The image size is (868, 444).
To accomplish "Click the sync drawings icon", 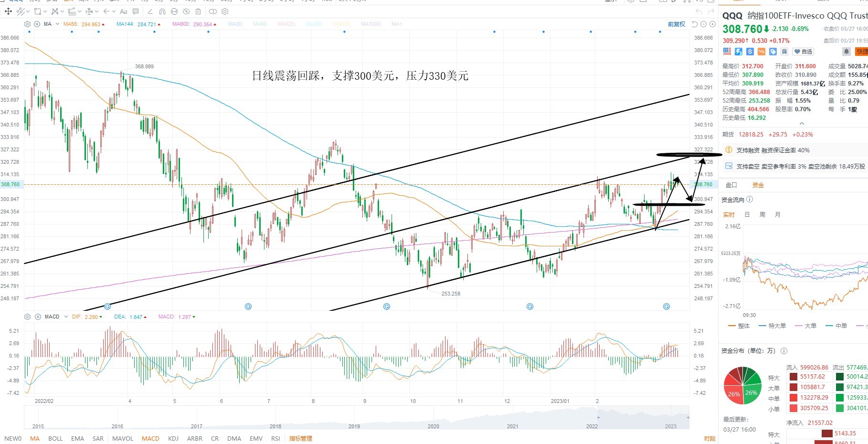I will (x=174, y=11).
